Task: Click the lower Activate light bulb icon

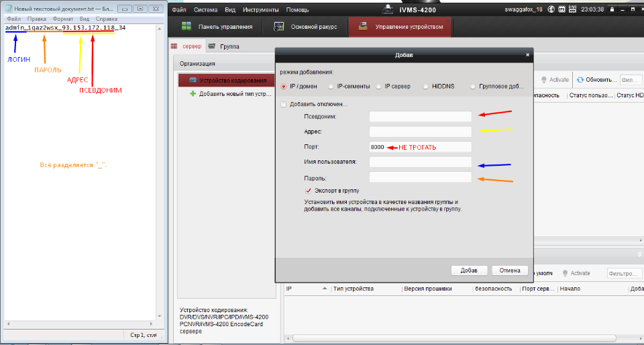Action: tap(566, 273)
